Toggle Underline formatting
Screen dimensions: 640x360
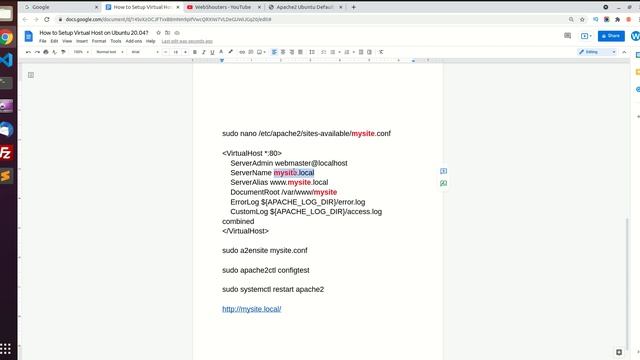[x=212, y=52]
